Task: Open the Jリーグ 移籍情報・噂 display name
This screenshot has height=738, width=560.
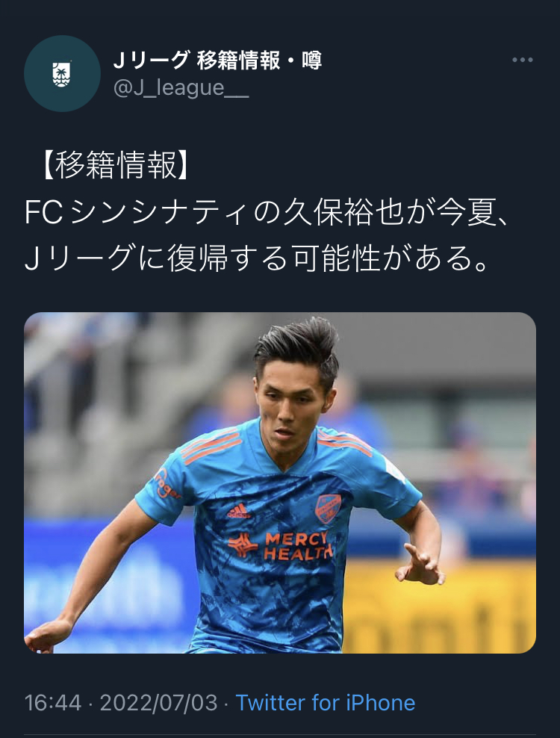Action: pyautogui.click(x=218, y=60)
